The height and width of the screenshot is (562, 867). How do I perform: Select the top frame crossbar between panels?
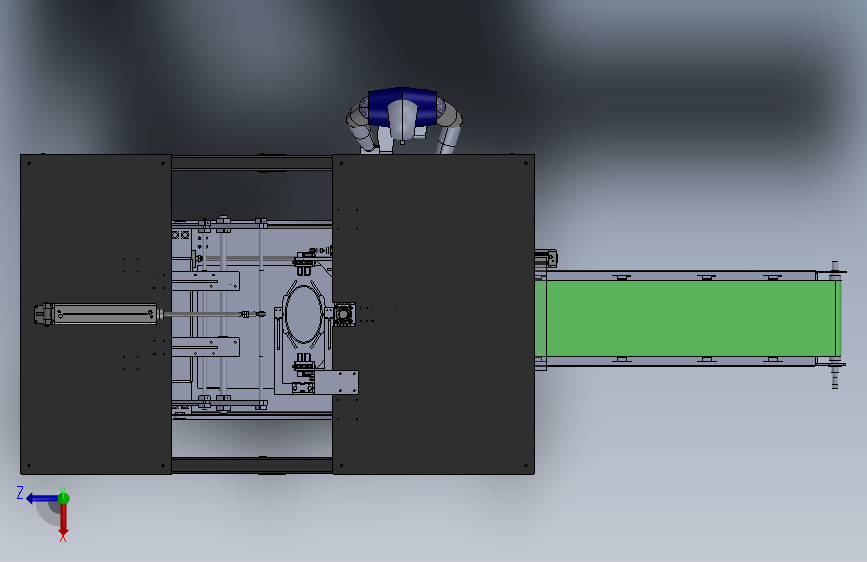(x=252, y=163)
